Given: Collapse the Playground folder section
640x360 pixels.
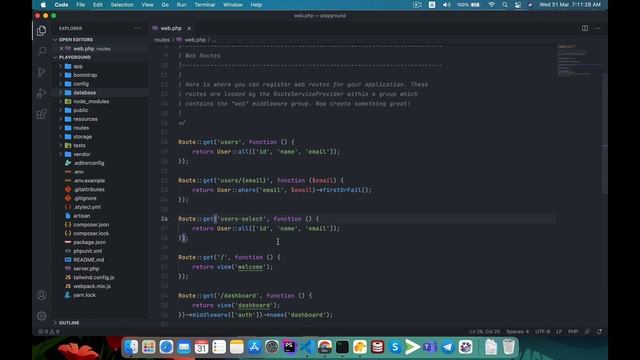Looking at the screenshot, I should pos(75,57).
